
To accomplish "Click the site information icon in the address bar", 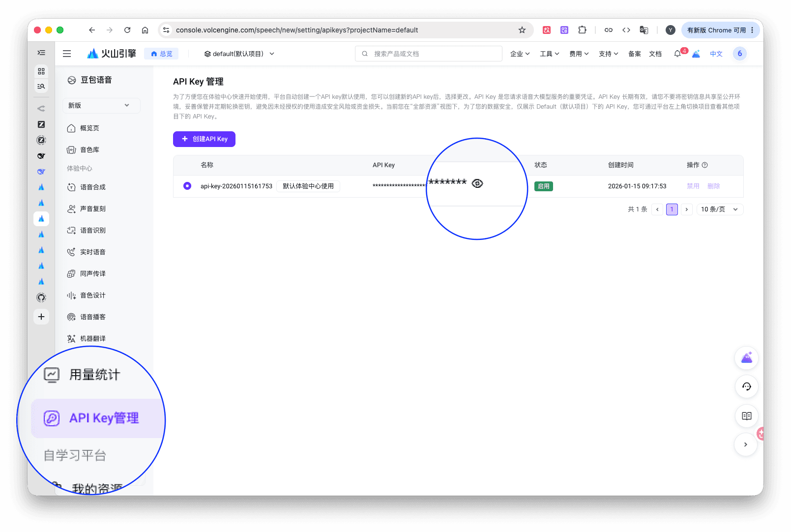I will 166,30.
